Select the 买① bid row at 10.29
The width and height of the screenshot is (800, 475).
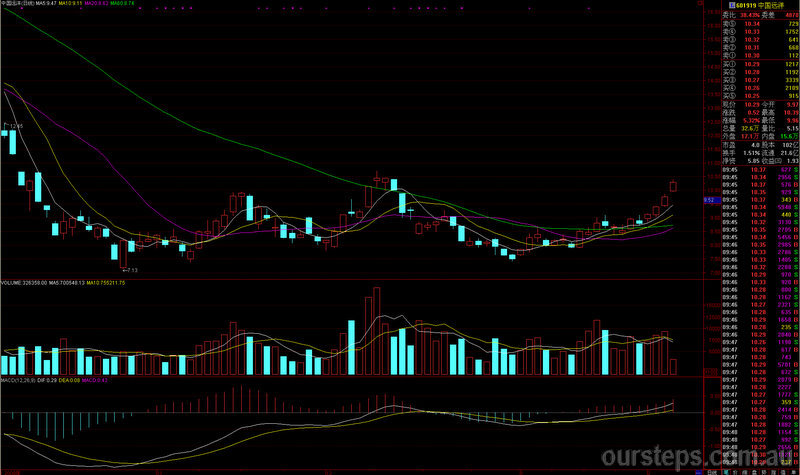click(761, 64)
